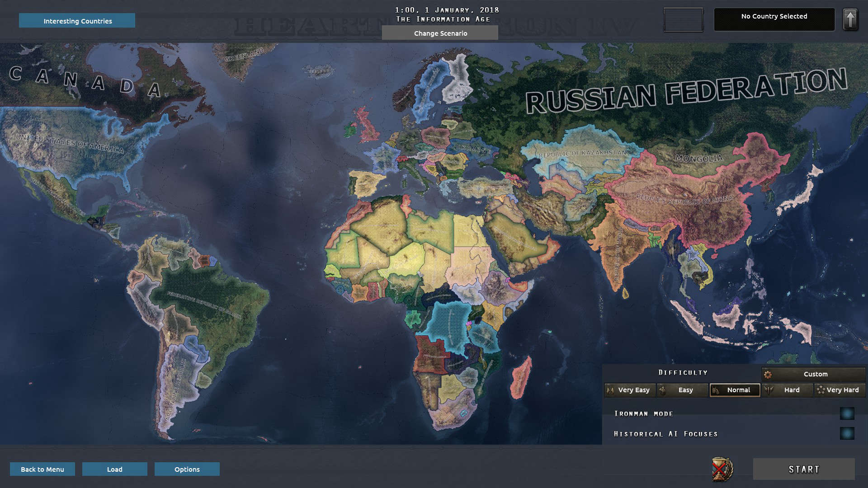Select the Very Easy difficulty wings icon
The height and width of the screenshot is (488, 868).
(x=611, y=390)
